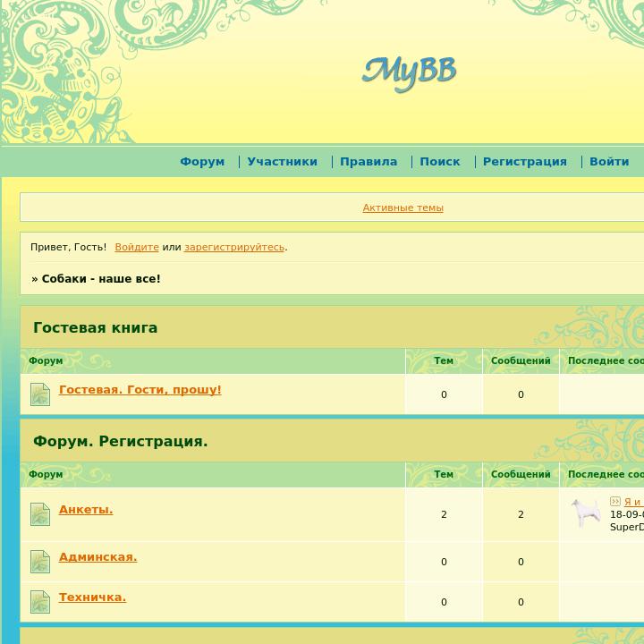Viewport: 644px width, 644px height.
Task: Select Поиск in the navigation bar
Action: [440, 161]
